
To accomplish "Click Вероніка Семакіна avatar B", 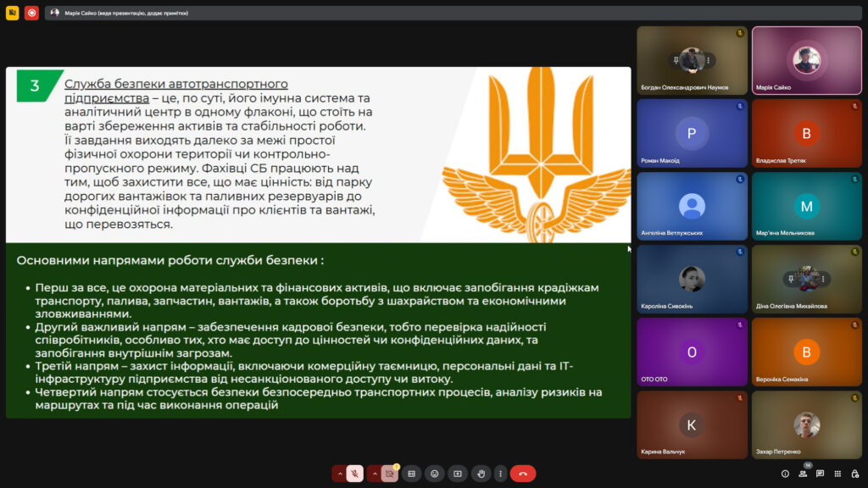I will (x=807, y=352).
